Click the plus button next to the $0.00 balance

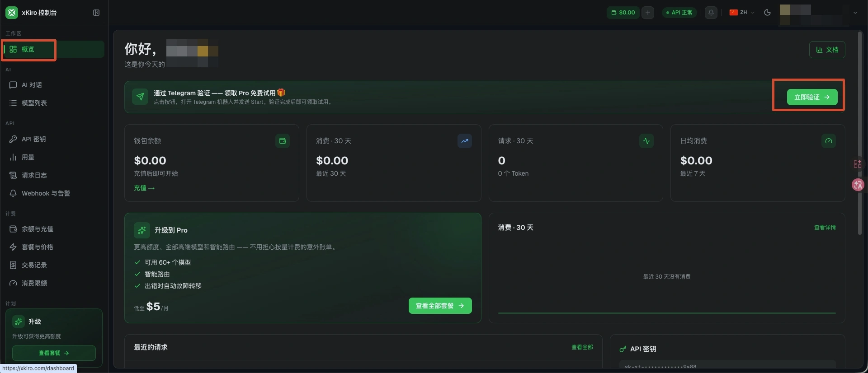click(x=648, y=13)
